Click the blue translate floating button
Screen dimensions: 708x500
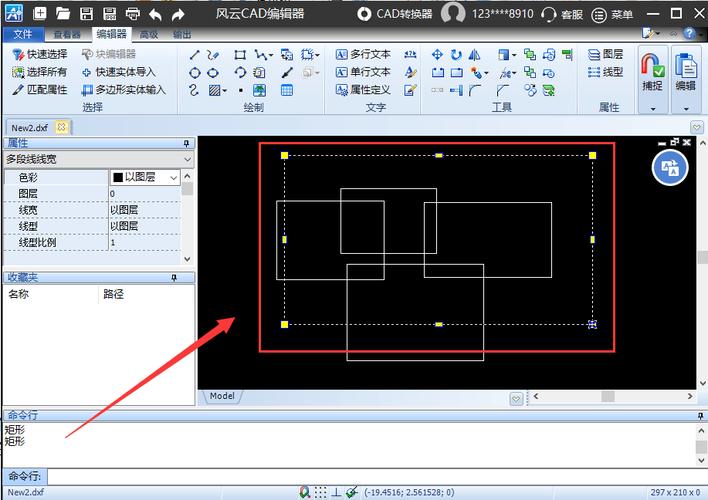coord(670,168)
